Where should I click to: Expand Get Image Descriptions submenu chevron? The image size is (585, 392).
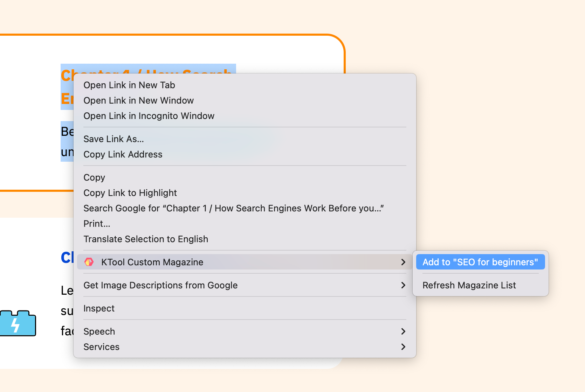pyautogui.click(x=403, y=285)
